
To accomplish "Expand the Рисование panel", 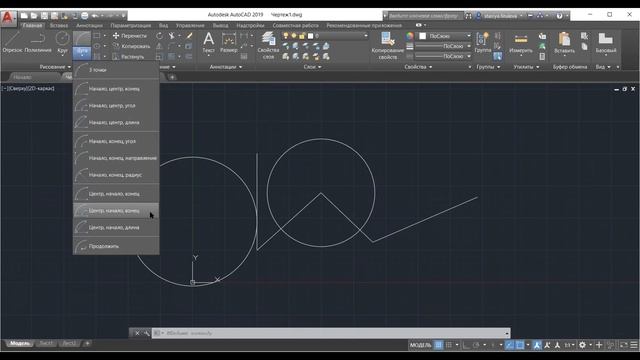I will tap(55, 67).
